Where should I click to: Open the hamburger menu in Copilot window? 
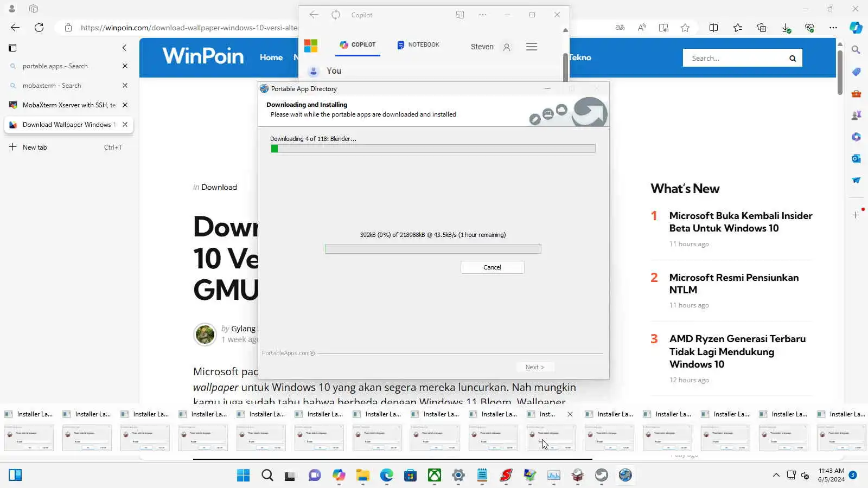pyautogui.click(x=532, y=47)
